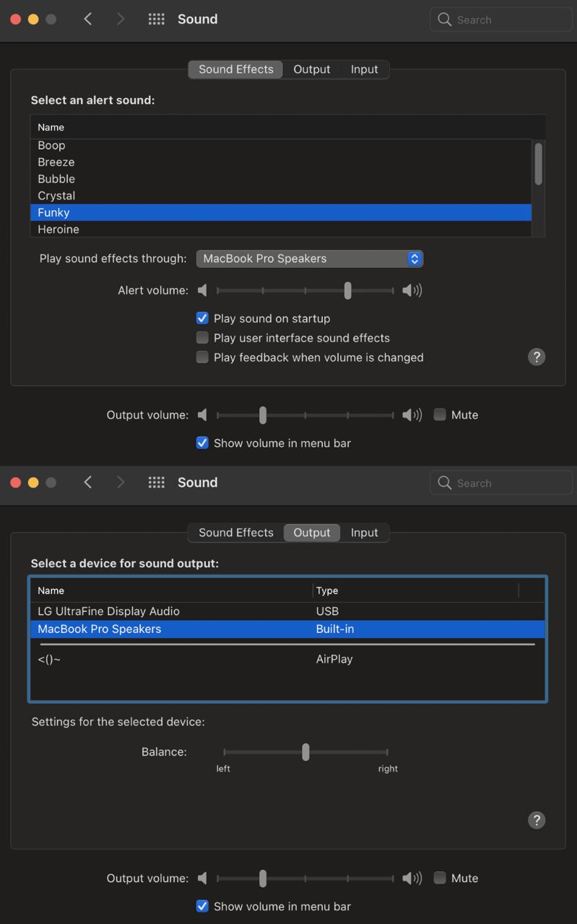
Task: Choose LG UltraFine Display Audio as the output device
Action: click(x=287, y=611)
